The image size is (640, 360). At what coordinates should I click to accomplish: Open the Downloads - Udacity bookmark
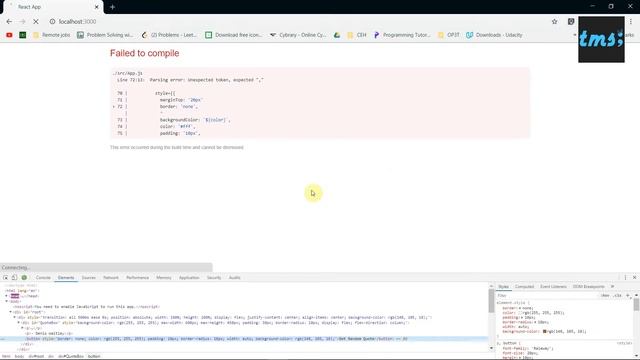click(x=494, y=35)
